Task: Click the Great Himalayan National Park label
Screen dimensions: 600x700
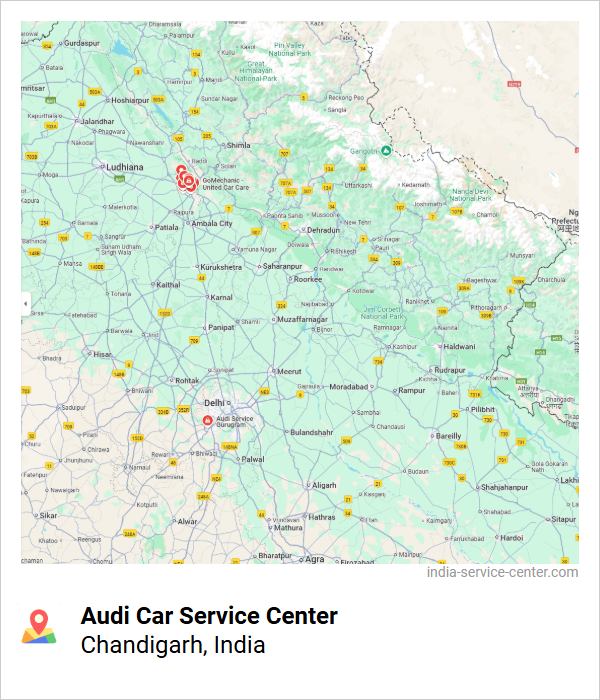Action: pyautogui.click(x=256, y=71)
